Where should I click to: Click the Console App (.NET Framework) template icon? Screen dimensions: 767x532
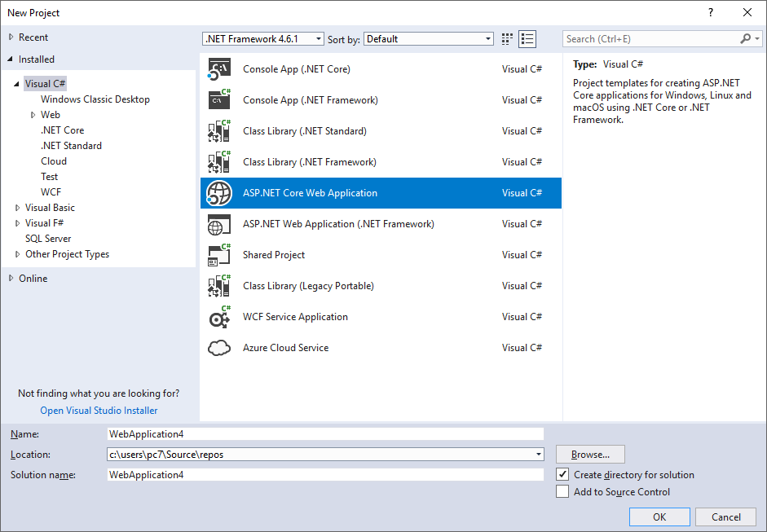click(x=218, y=100)
